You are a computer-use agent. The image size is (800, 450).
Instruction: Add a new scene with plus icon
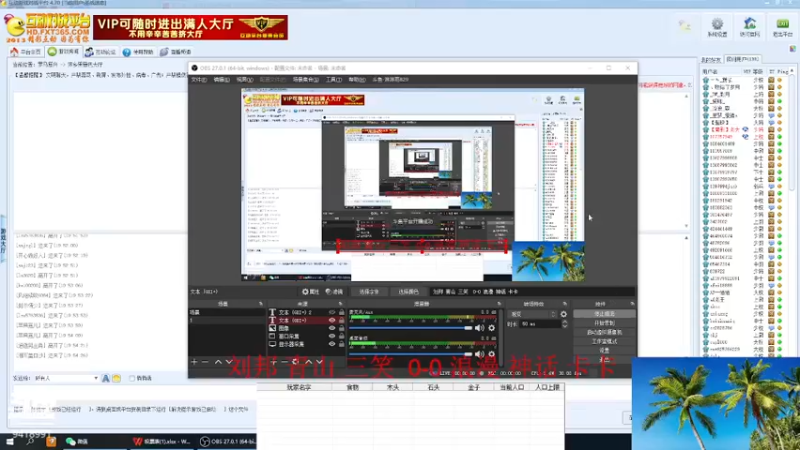tap(194, 362)
